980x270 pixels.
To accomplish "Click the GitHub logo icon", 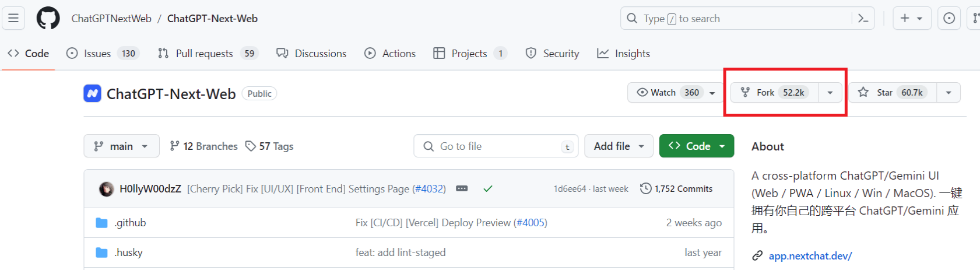I will 48,18.
